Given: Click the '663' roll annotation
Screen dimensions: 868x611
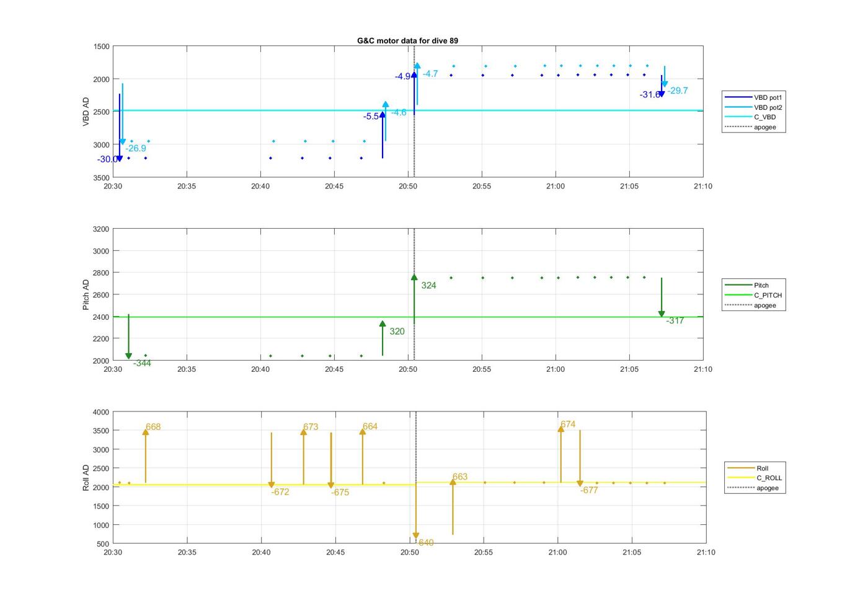Looking at the screenshot, I should pos(460,477).
